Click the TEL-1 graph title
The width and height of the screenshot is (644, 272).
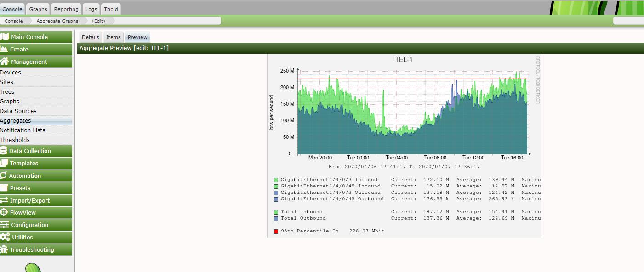pyautogui.click(x=404, y=60)
